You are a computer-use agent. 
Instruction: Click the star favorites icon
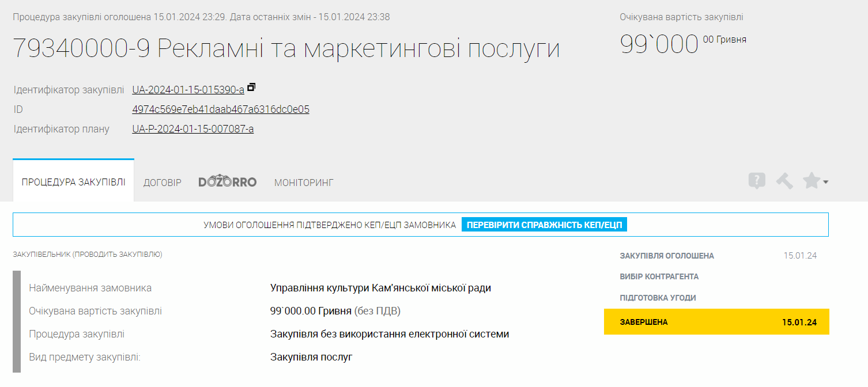tap(811, 181)
